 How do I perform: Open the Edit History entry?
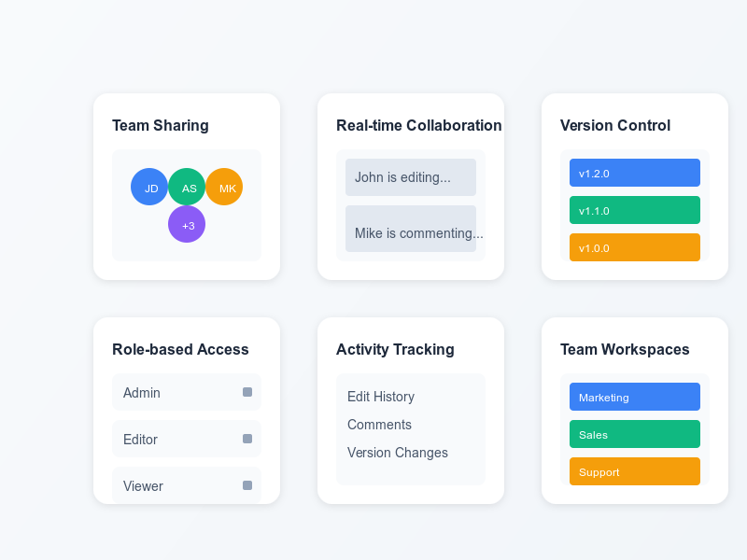coord(380,397)
